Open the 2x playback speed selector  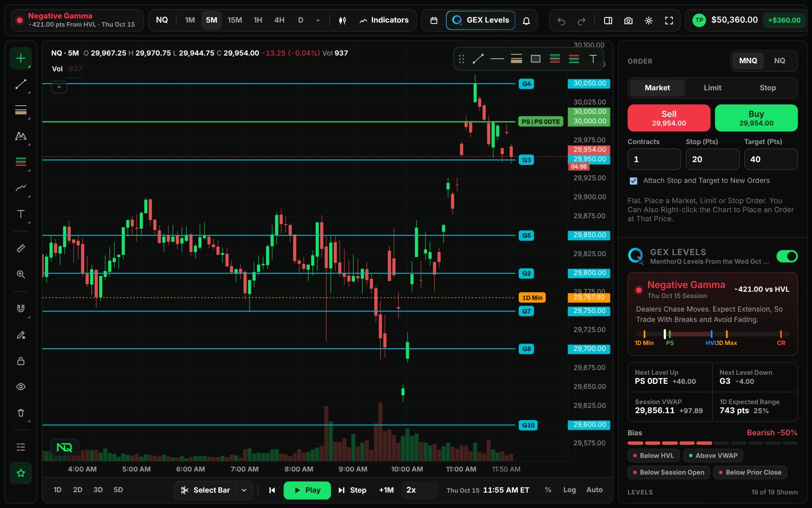419,490
